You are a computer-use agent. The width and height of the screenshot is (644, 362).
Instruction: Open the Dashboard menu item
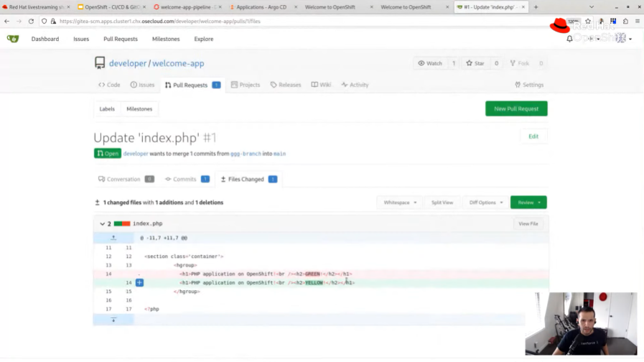[x=45, y=39]
